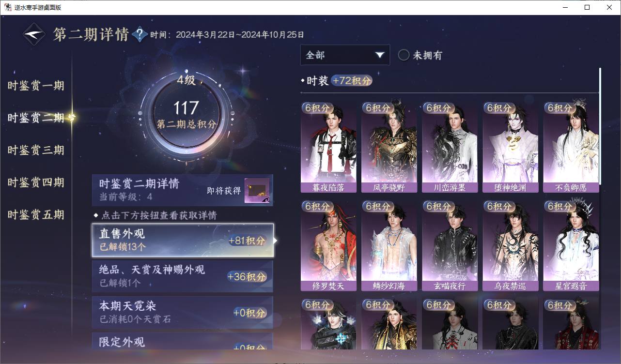Switch to 时鉴赏三期 tab
The height and width of the screenshot is (364, 621).
pos(36,150)
